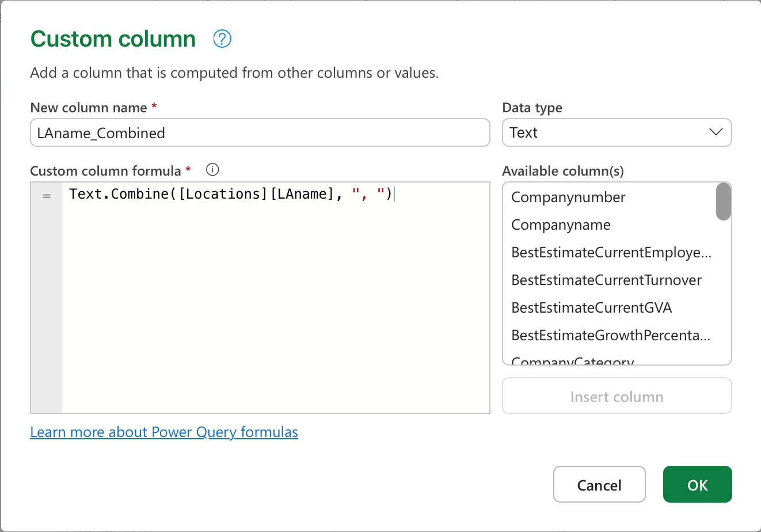Click inside the custom column formula editor
This screenshot has height=532, width=761.
(x=276, y=298)
